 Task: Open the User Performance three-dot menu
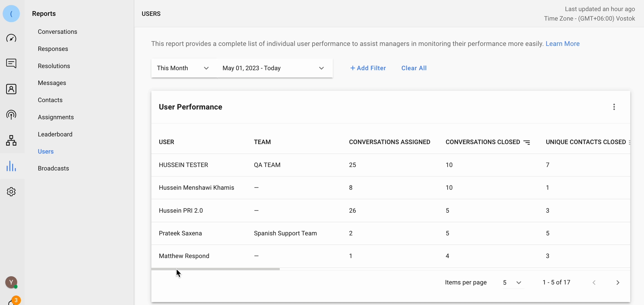pyautogui.click(x=614, y=107)
